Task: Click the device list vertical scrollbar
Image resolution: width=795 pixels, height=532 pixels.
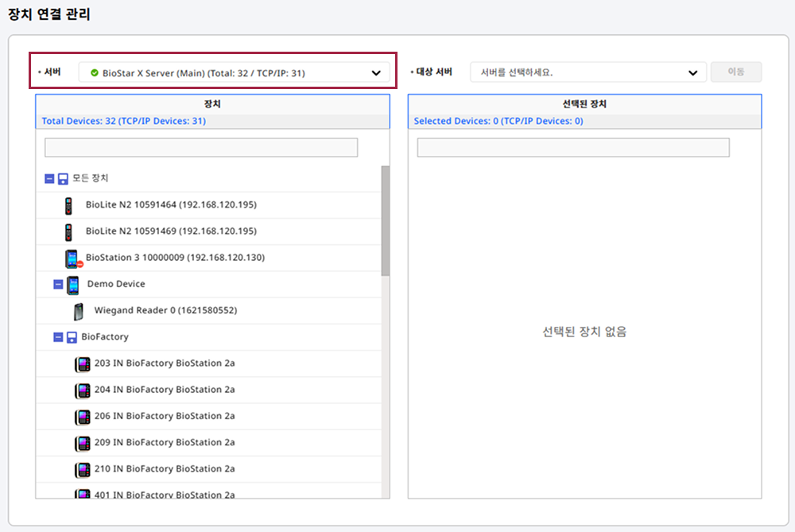Action: tap(386, 223)
